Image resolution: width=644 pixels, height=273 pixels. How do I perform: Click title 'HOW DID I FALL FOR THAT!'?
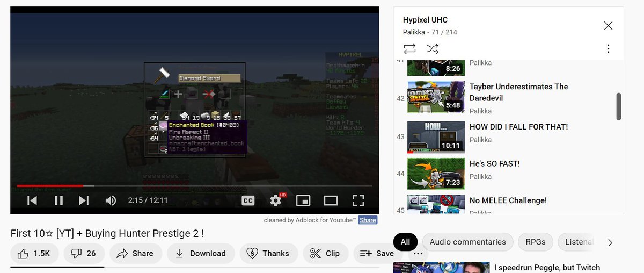(518, 127)
